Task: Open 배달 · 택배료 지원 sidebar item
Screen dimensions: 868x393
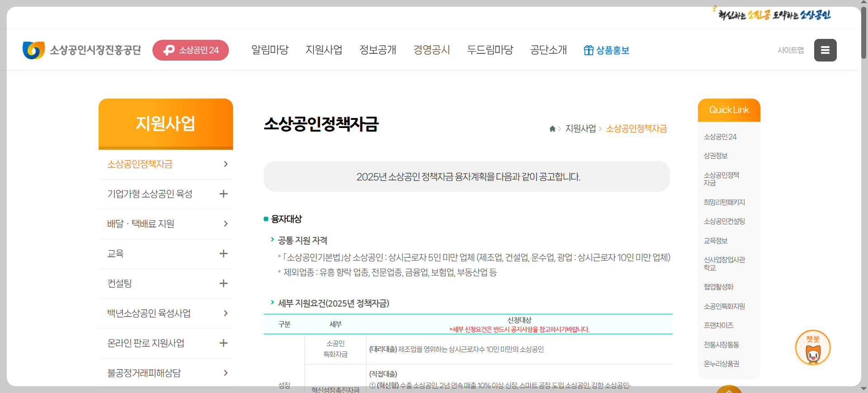Action: (141, 224)
